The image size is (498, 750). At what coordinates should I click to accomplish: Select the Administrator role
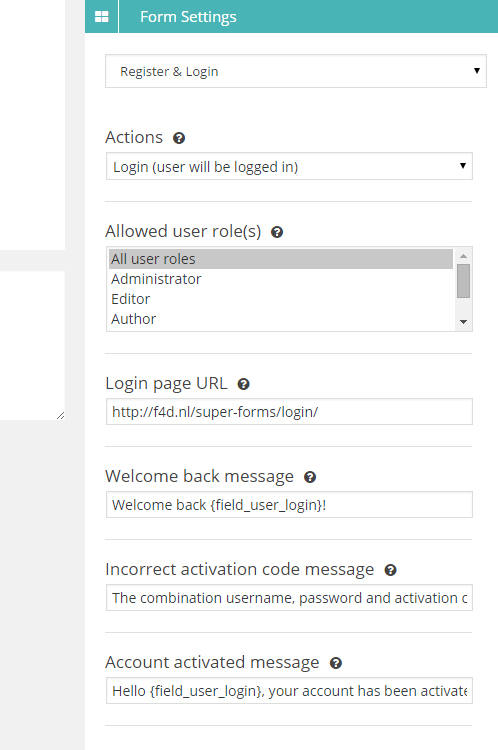[281, 279]
